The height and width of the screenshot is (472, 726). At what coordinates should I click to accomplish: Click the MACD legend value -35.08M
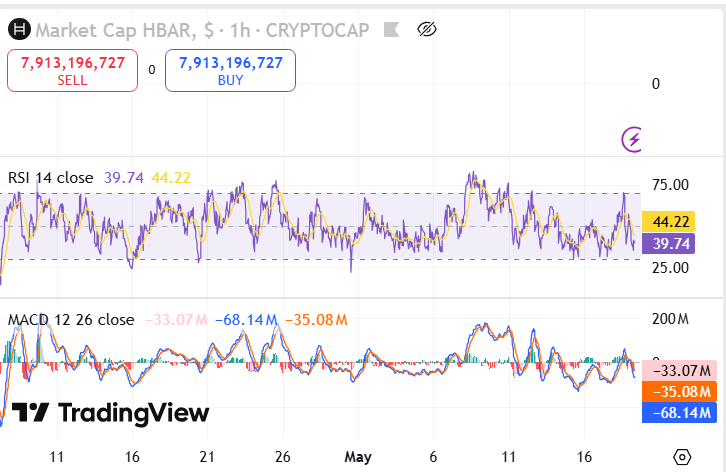pos(316,320)
